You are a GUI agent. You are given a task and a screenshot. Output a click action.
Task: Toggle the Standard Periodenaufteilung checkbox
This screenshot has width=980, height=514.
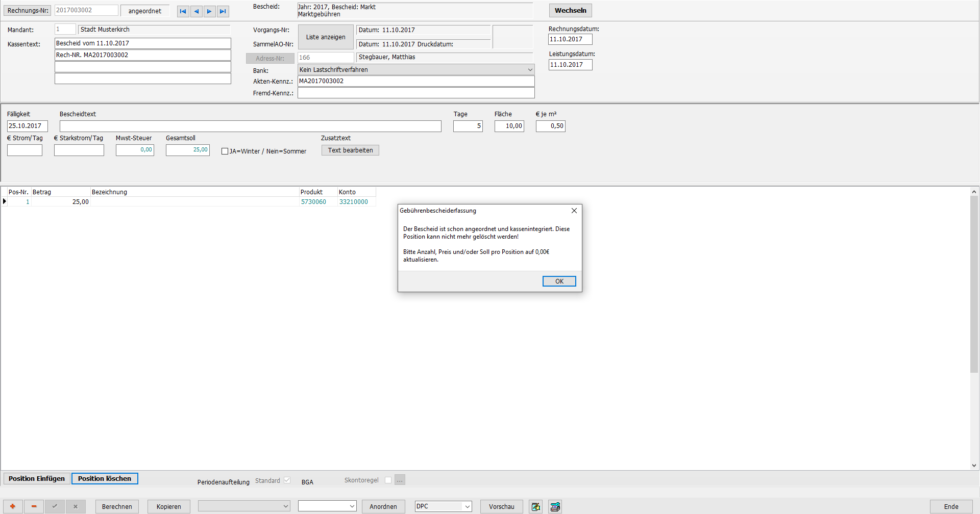tap(287, 480)
